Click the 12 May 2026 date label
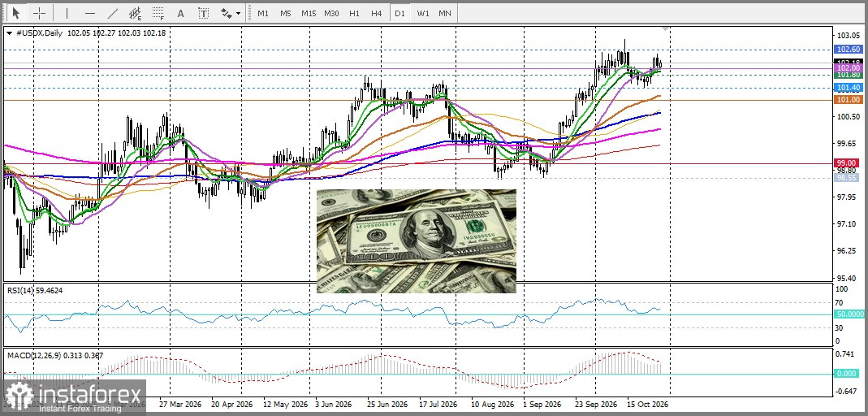 pos(284,404)
